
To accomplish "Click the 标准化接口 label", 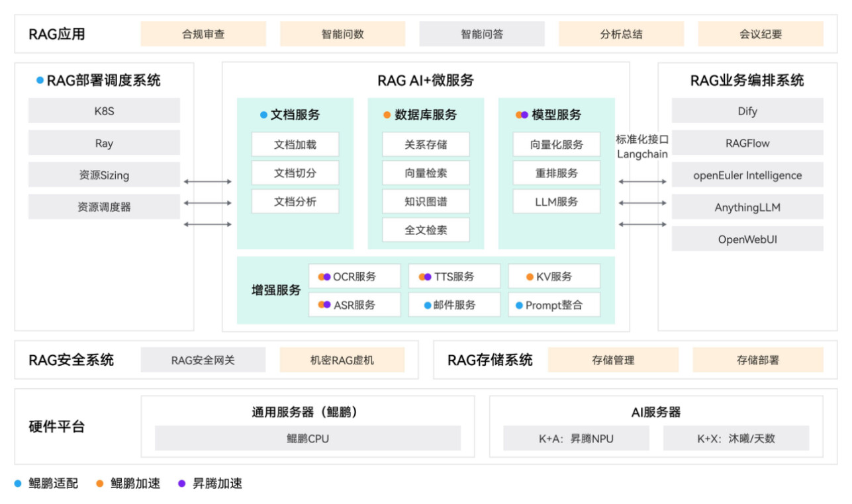I will click(x=642, y=140).
